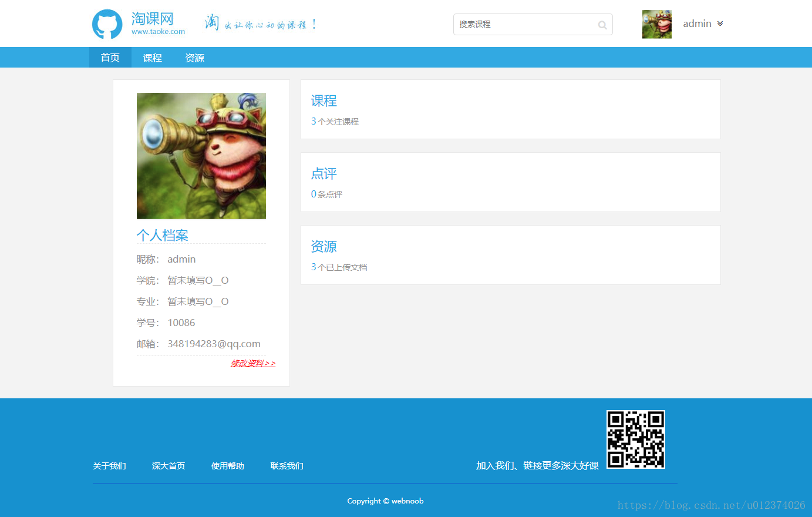Click the QR code image in footer
Viewport: 812px width, 517px height.
(636, 439)
